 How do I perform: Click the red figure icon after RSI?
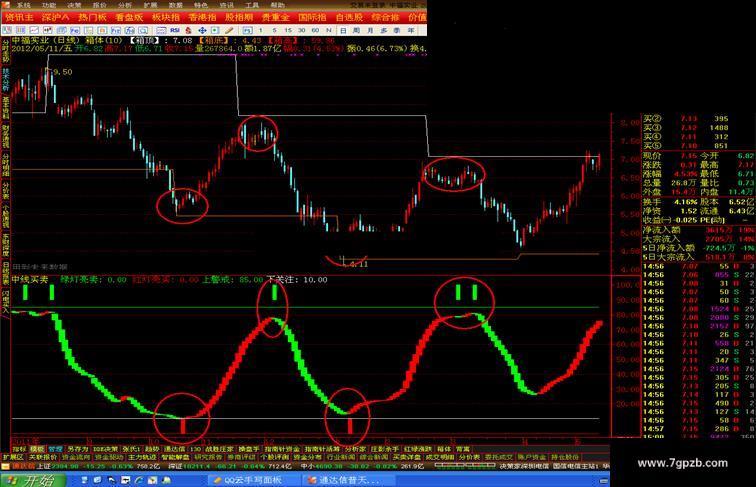click(188, 30)
